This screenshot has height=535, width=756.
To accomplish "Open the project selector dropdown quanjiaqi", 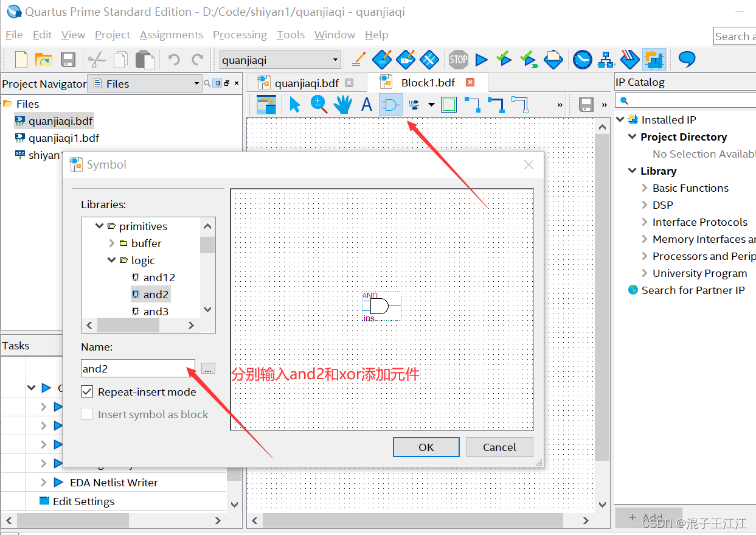I will [x=280, y=60].
